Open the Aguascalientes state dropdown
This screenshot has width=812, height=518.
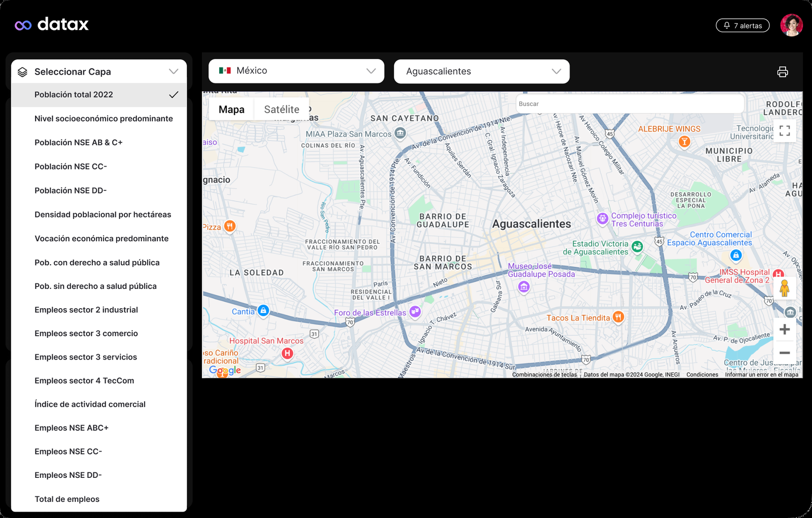tap(482, 72)
